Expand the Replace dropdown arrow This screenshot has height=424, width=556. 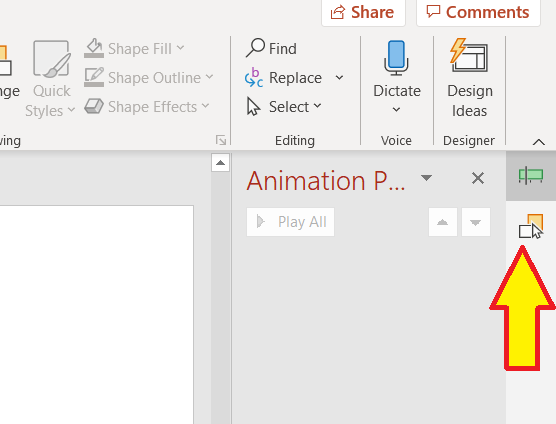click(339, 78)
